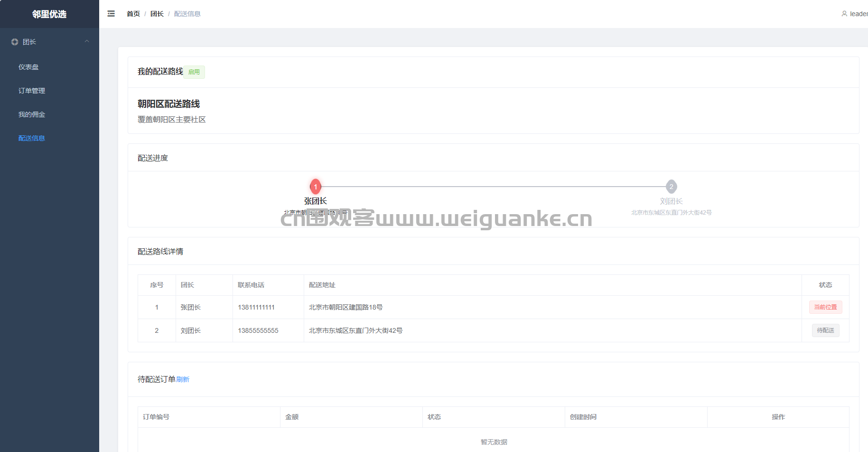Click step 2 circle for 刘团长
The height and width of the screenshot is (452, 868).
point(671,187)
